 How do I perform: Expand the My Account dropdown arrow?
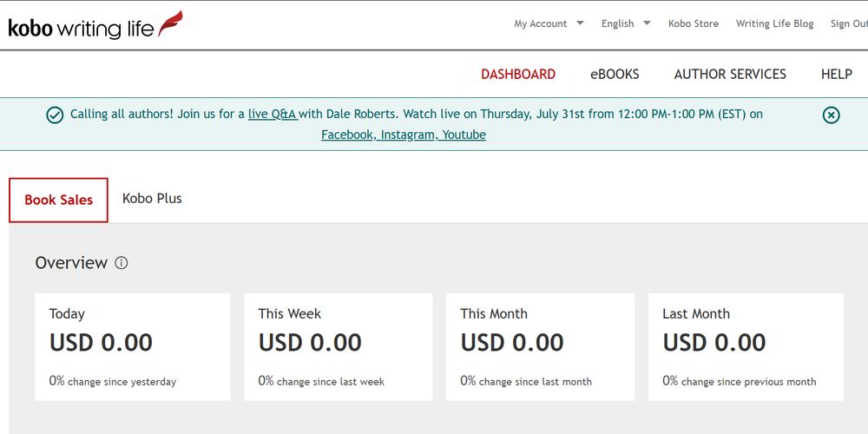pos(580,23)
